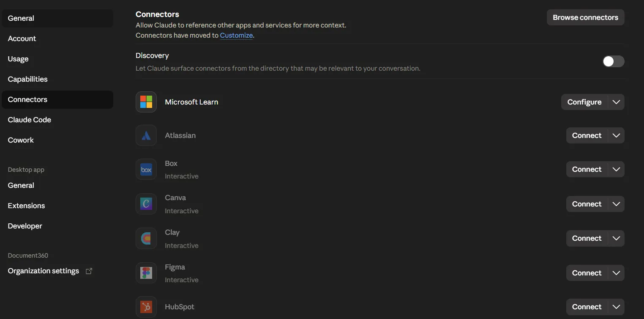Click the Figma connector icon

pos(146,273)
